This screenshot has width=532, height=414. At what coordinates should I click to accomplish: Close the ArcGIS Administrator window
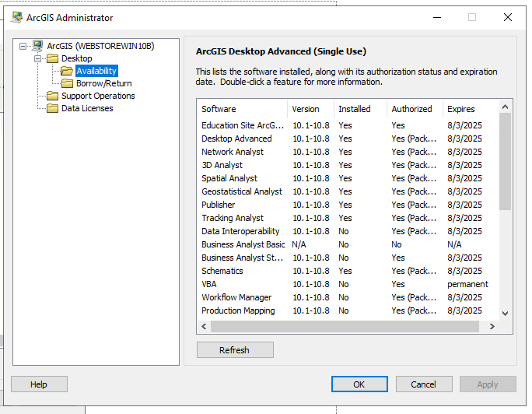click(x=508, y=17)
